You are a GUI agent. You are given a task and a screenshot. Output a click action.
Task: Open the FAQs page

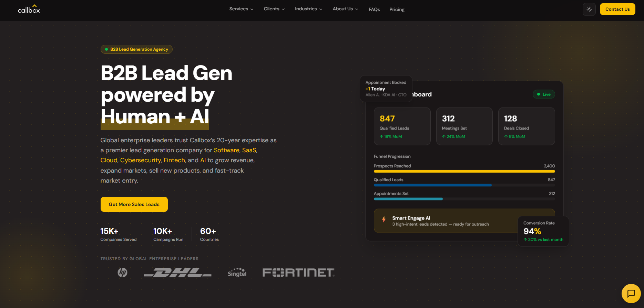374,9
